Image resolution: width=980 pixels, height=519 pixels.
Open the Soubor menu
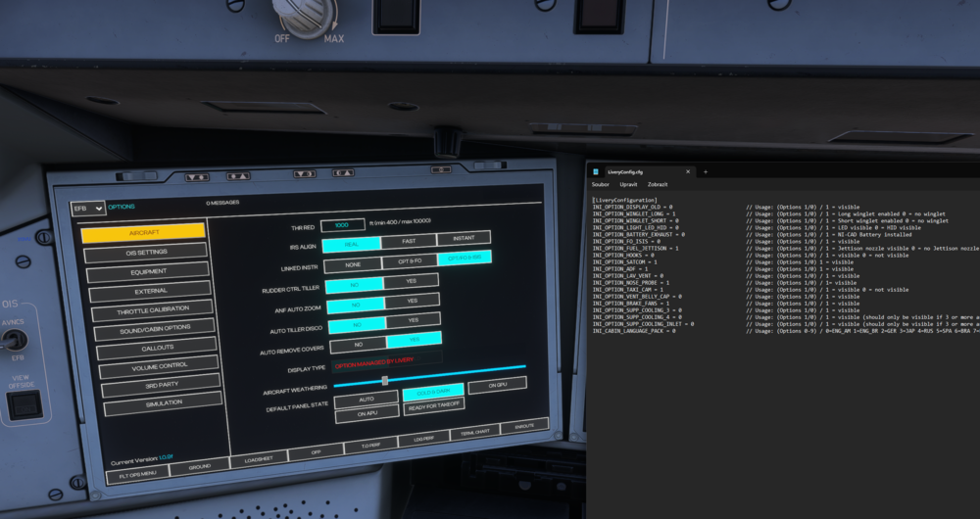coord(601,184)
